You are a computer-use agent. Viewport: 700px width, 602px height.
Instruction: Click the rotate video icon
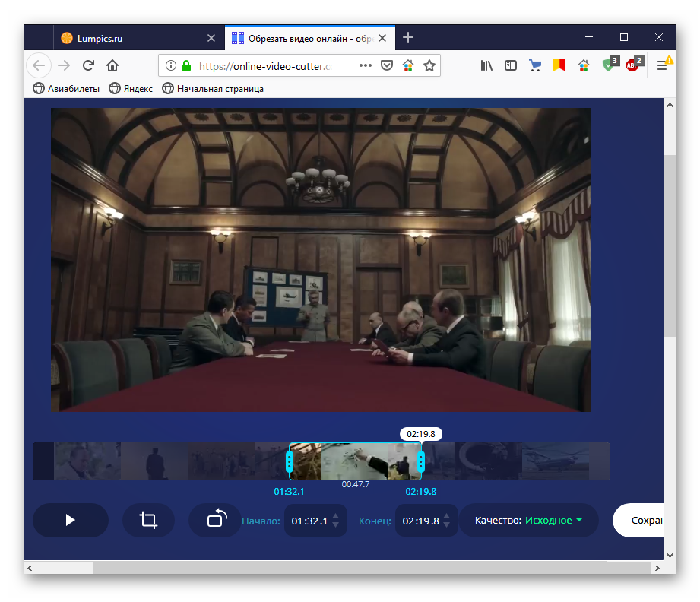click(216, 520)
